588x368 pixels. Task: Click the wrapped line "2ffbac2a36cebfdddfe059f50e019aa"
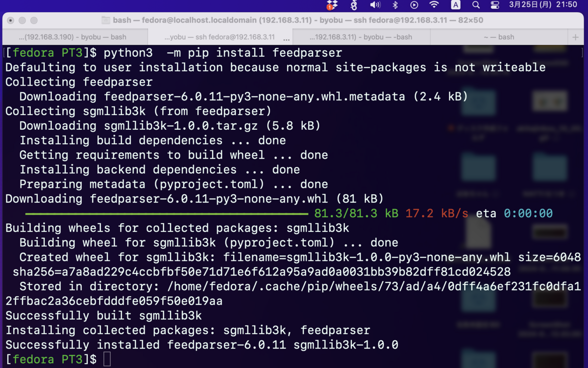114,301
